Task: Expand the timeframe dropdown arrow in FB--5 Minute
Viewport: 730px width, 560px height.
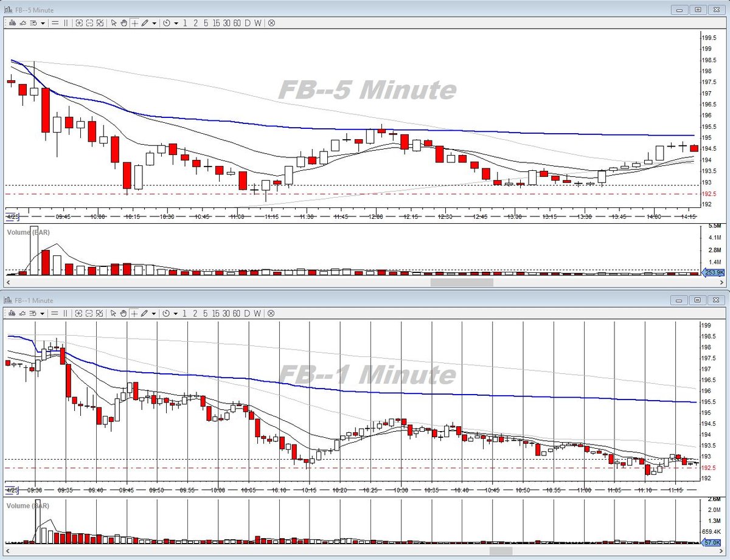Action: (x=176, y=23)
